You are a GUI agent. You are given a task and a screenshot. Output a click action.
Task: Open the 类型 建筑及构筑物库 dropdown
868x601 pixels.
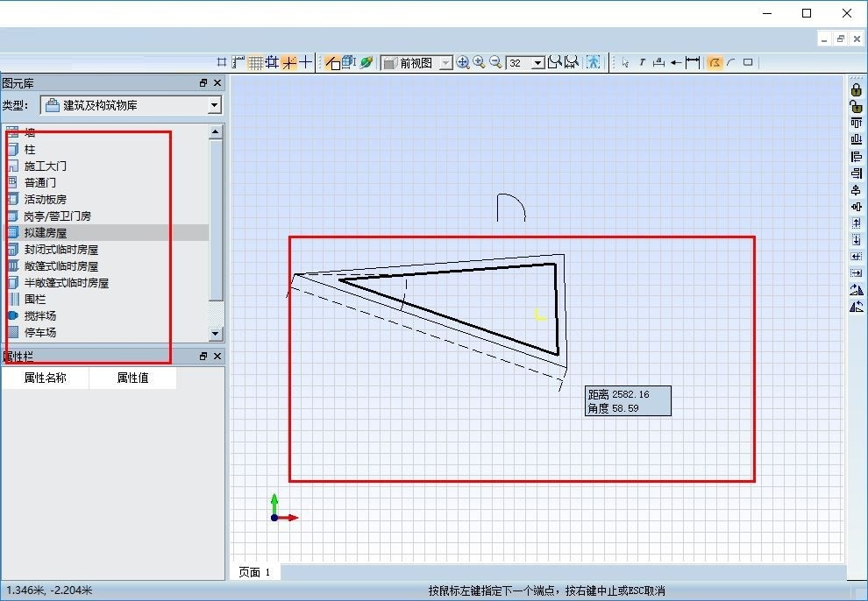(x=132, y=105)
